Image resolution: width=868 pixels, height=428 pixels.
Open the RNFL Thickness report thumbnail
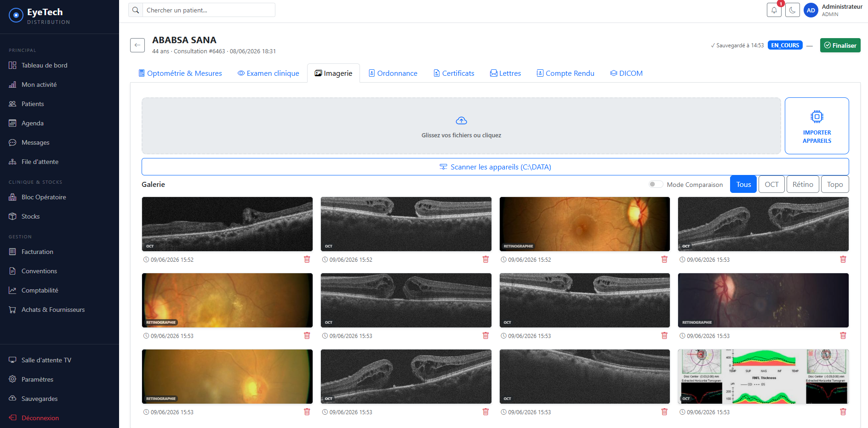pyautogui.click(x=763, y=377)
